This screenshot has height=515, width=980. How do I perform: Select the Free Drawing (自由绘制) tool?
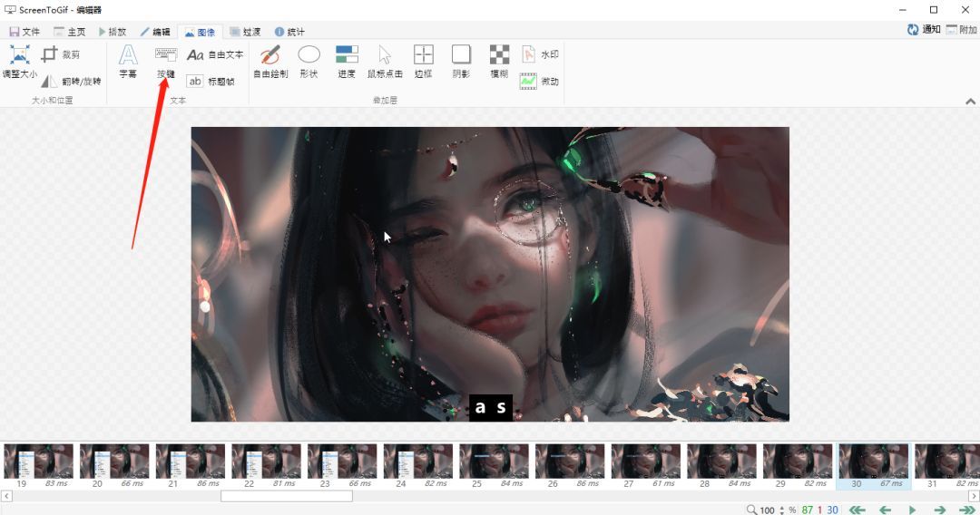coord(270,62)
